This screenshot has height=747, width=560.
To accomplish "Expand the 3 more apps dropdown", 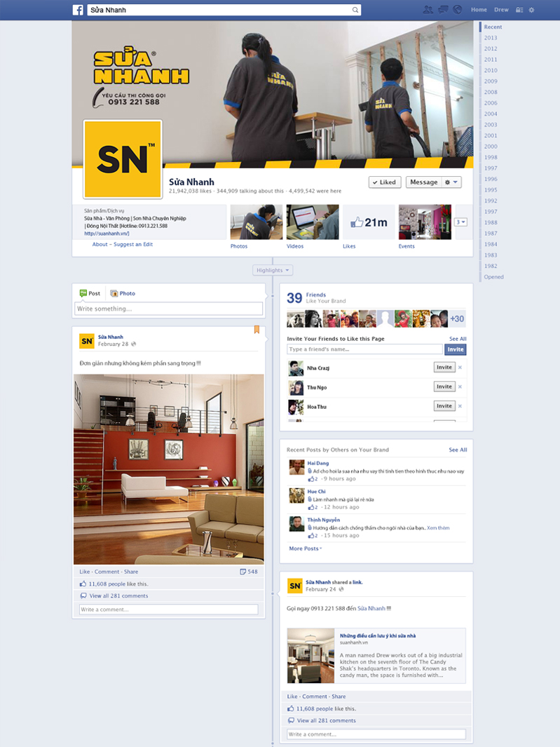I will click(x=461, y=222).
